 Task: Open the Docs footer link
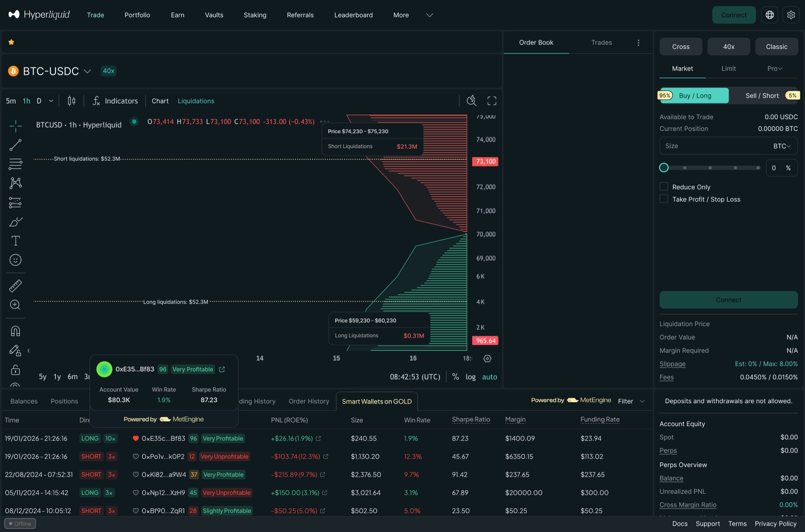pos(680,524)
